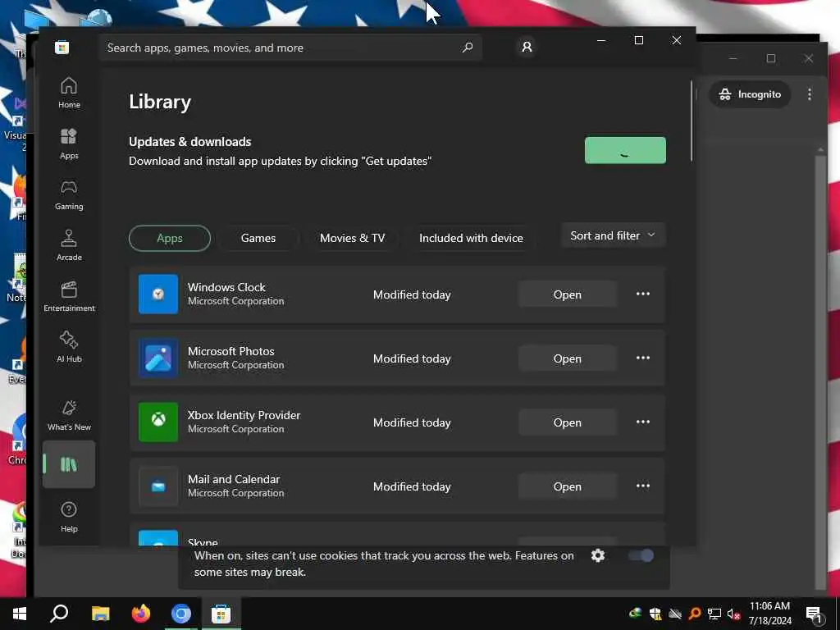The image size is (840, 630).
Task: Open the Apps section in sidebar
Action: pos(69,144)
